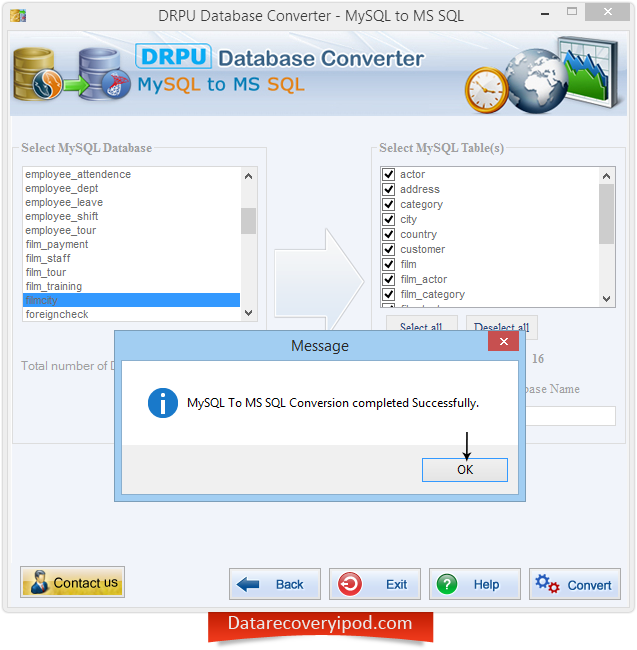Screen dimensions: 637x650
Task: Toggle the address table checkbox
Action: 388,189
